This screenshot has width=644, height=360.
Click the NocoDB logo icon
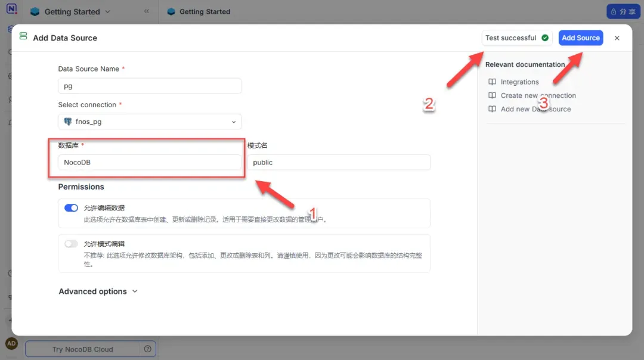[11, 8]
